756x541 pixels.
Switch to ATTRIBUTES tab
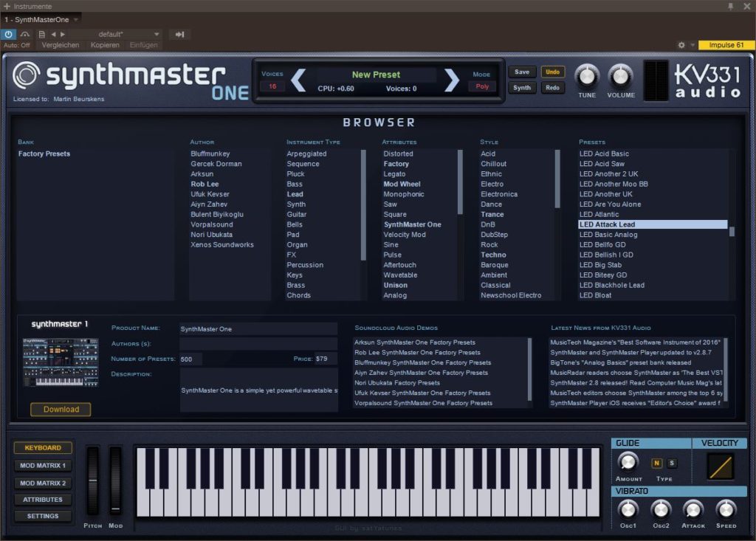43,500
